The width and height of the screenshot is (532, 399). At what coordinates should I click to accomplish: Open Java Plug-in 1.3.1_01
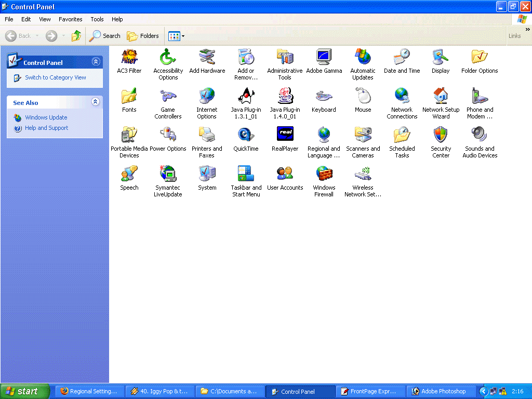point(246,103)
